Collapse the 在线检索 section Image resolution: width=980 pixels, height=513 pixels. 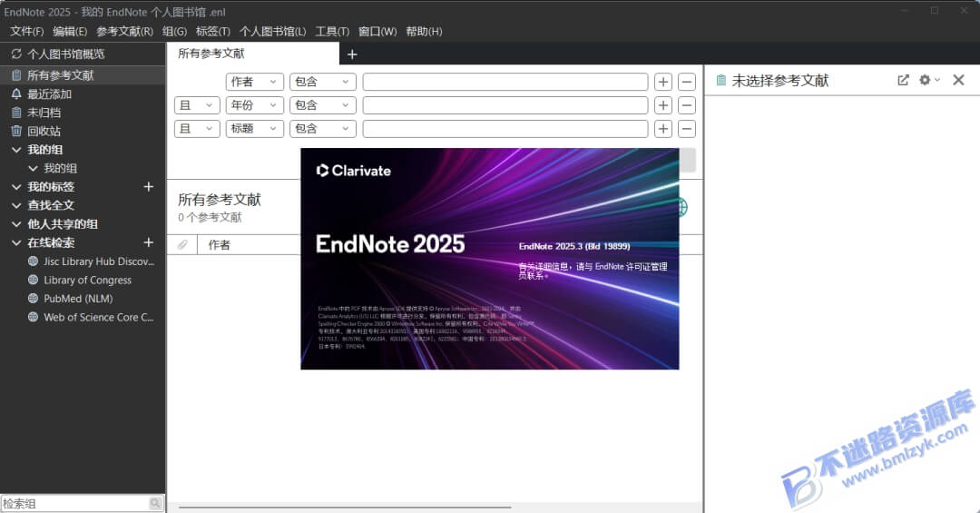tap(16, 242)
